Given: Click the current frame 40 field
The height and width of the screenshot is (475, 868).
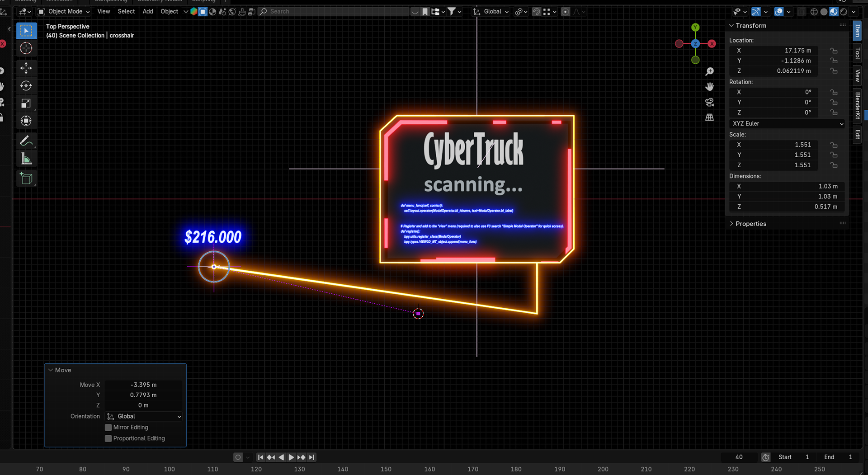Looking at the screenshot, I should 739,457.
